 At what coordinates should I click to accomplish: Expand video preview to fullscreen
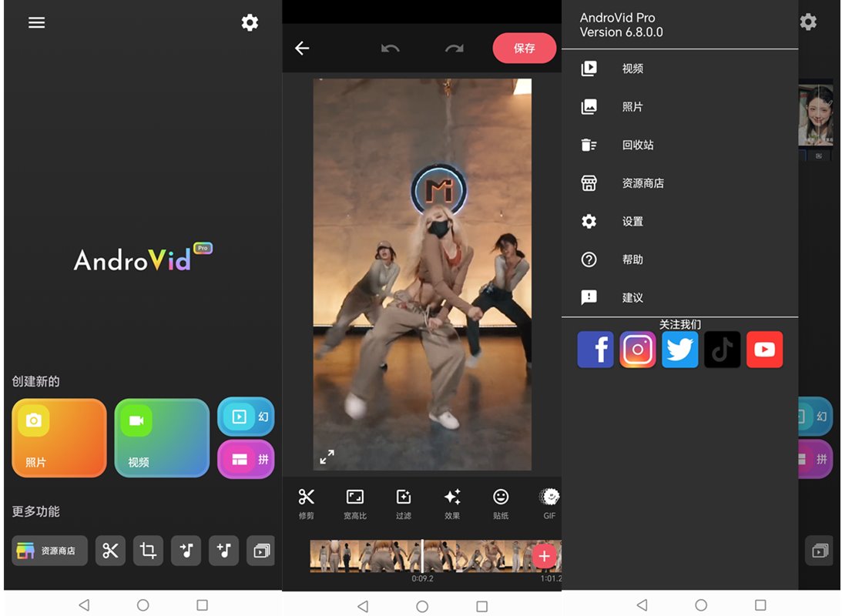pos(327,457)
